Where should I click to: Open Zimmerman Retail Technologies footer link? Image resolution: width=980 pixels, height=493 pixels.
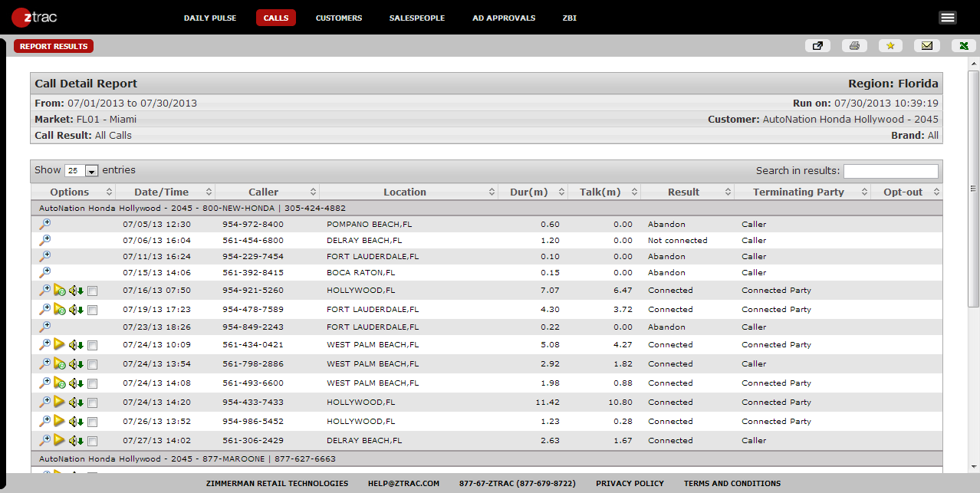(x=278, y=484)
